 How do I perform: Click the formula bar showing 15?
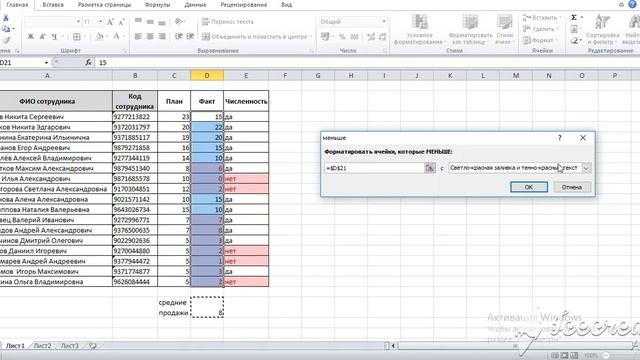(367, 62)
